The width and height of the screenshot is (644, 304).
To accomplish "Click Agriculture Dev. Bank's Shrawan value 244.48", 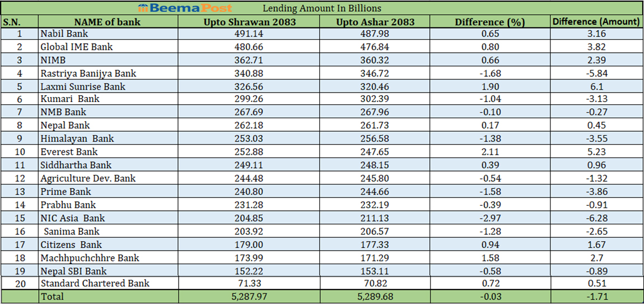I will coord(250,178).
